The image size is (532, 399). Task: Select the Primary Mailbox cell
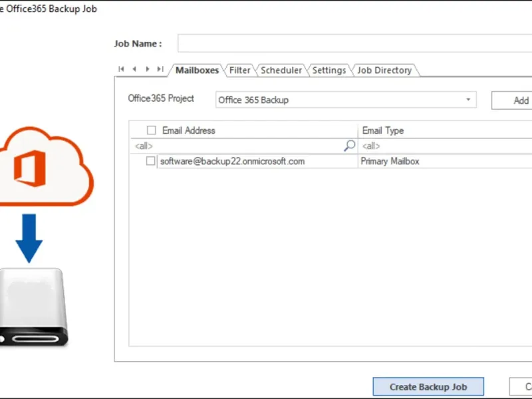click(x=445, y=161)
